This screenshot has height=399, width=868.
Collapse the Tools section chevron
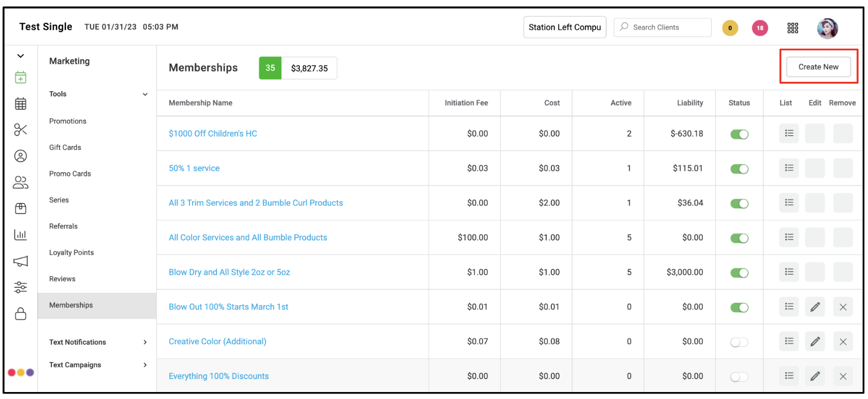click(145, 94)
